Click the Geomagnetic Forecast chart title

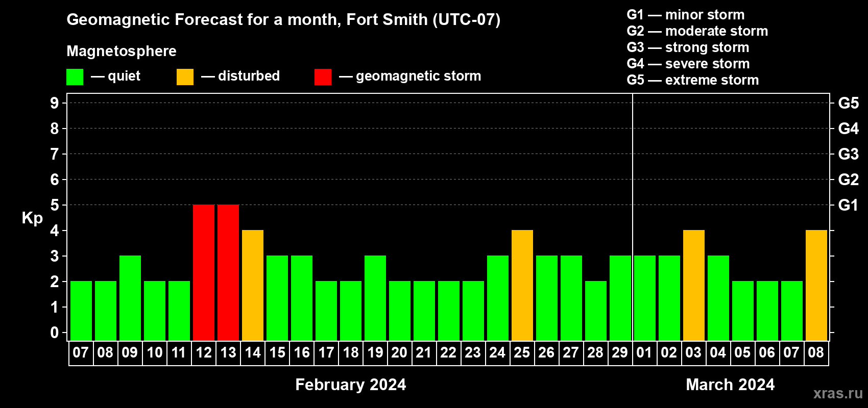pos(283,20)
